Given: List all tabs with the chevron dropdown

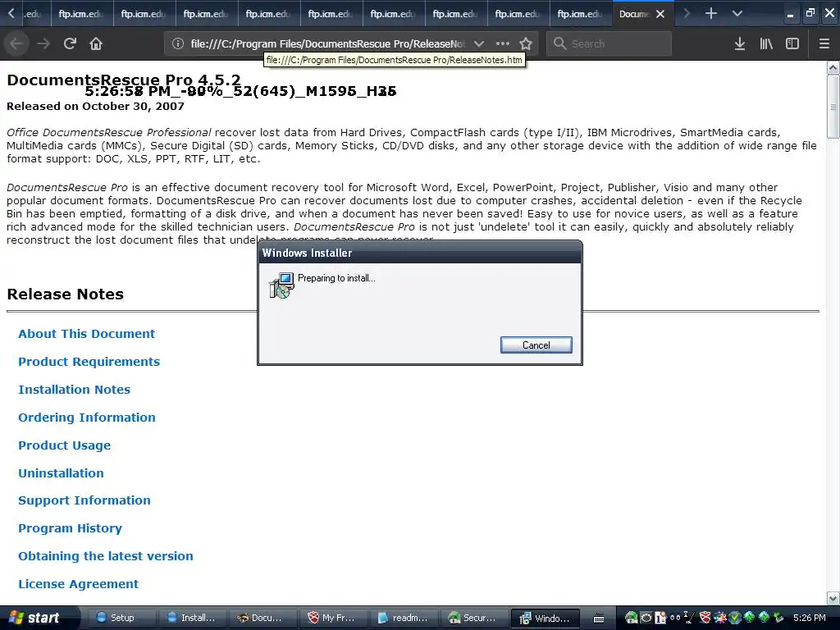Looking at the screenshot, I should (x=737, y=13).
